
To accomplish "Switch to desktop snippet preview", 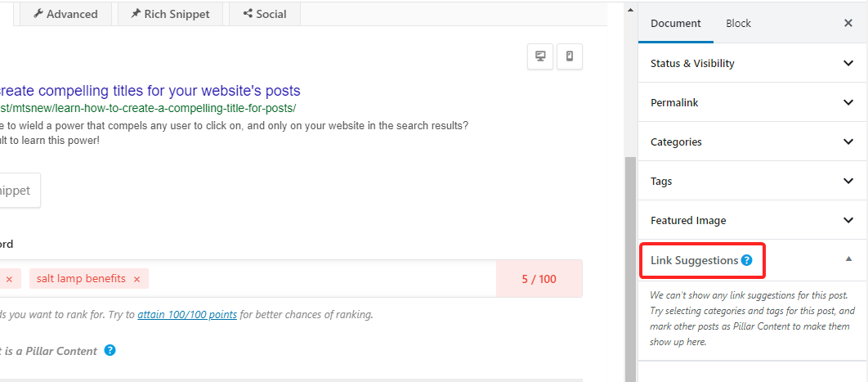I will coord(540,56).
